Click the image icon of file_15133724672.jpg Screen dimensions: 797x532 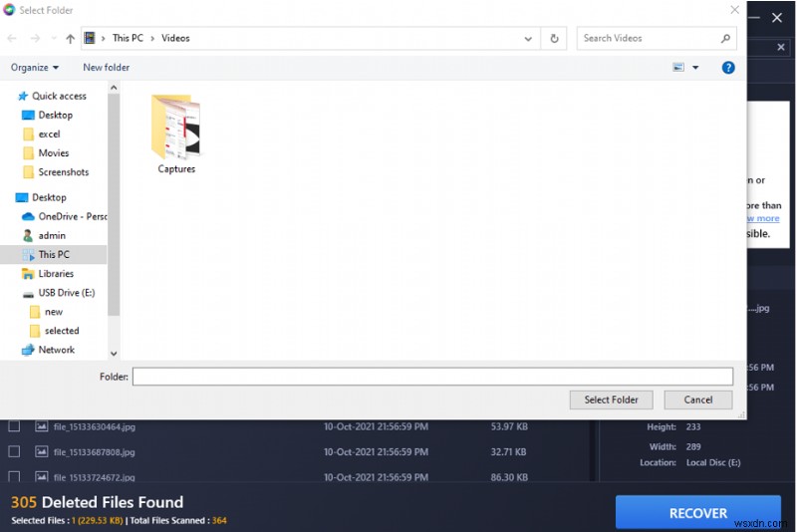42,476
